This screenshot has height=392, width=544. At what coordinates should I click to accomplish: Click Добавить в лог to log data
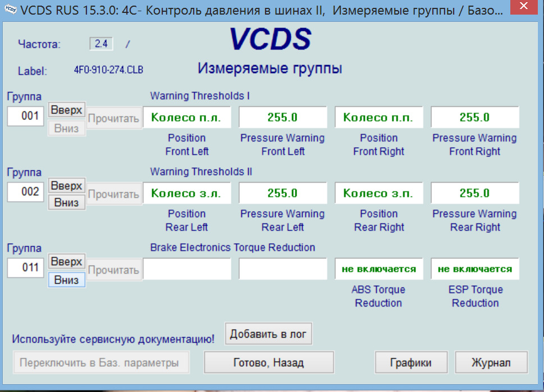pyautogui.click(x=268, y=334)
